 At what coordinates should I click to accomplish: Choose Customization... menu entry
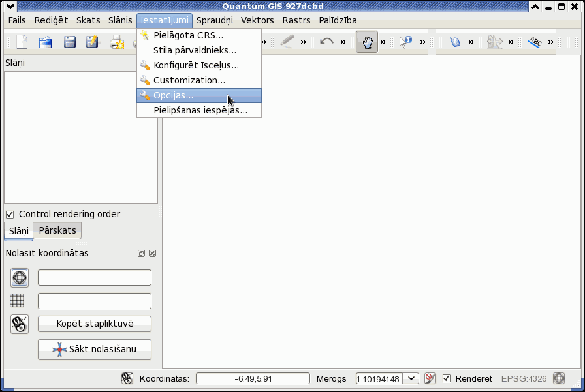pyautogui.click(x=199, y=80)
